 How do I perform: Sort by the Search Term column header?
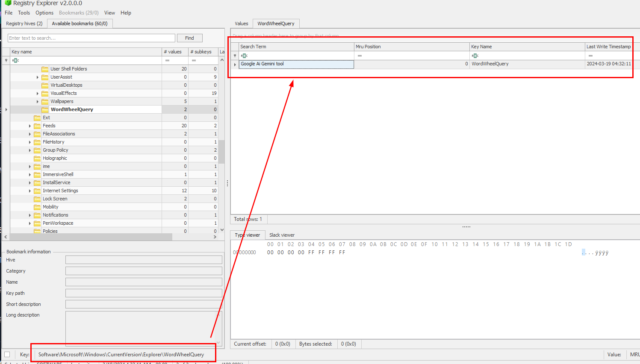point(296,47)
